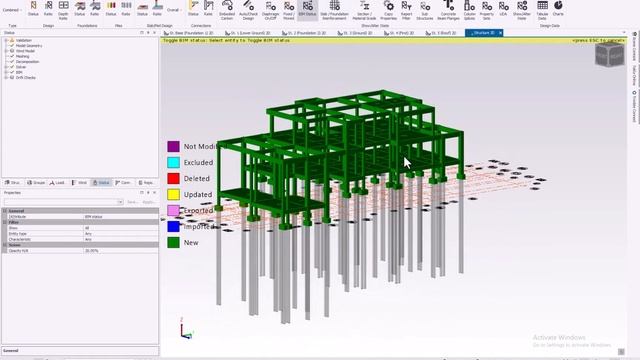Open the Status panel tab
The height and width of the screenshot is (360, 640).
[x=101, y=182]
